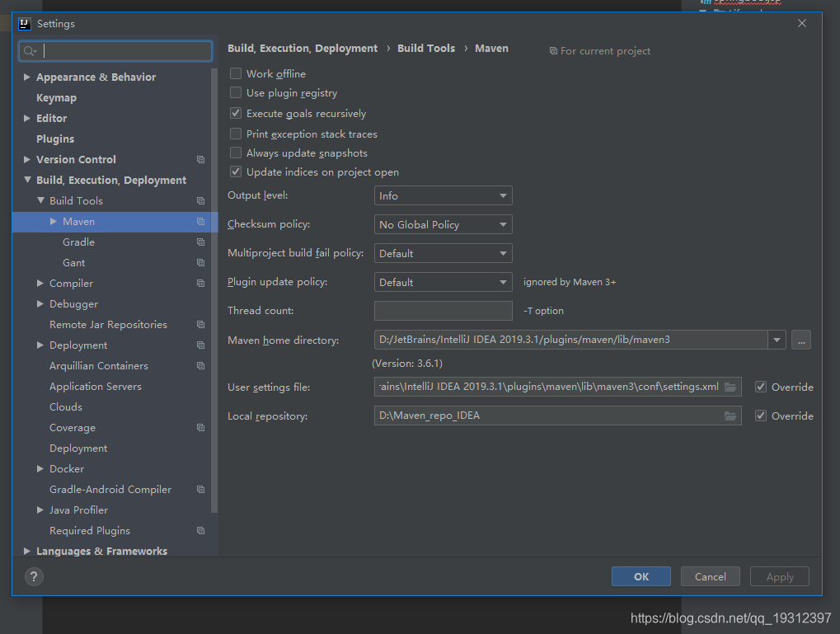
Task: Click the project-level icon next to Build Tools
Action: pyautogui.click(x=201, y=201)
